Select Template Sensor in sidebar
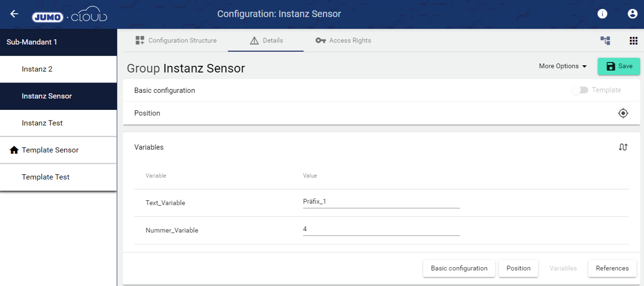This screenshot has width=644, height=286. tap(50, 150)
